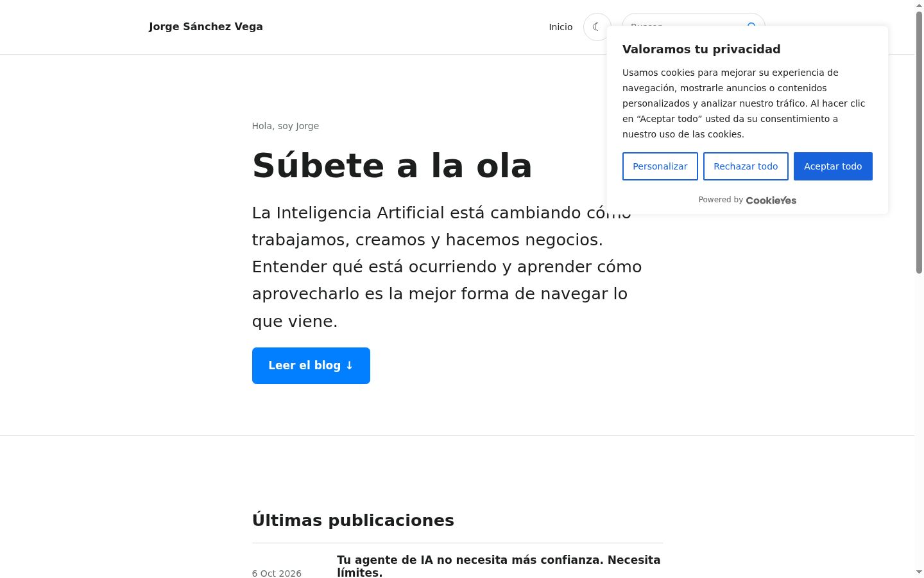Image resolution: width=924 pixels, height=578 pixels.
Task: Open the Personalizar cookie settings
Action: tap(660, 166)
